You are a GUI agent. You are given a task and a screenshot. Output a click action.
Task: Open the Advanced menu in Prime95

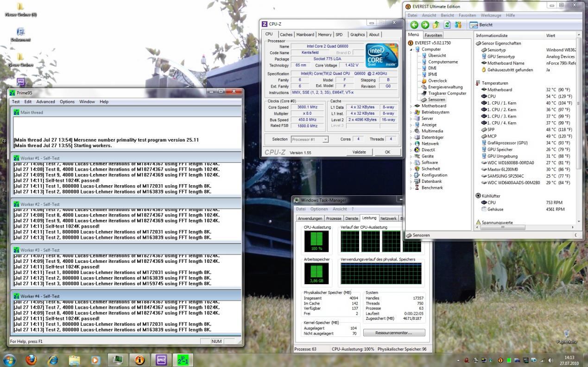(45, 102)
